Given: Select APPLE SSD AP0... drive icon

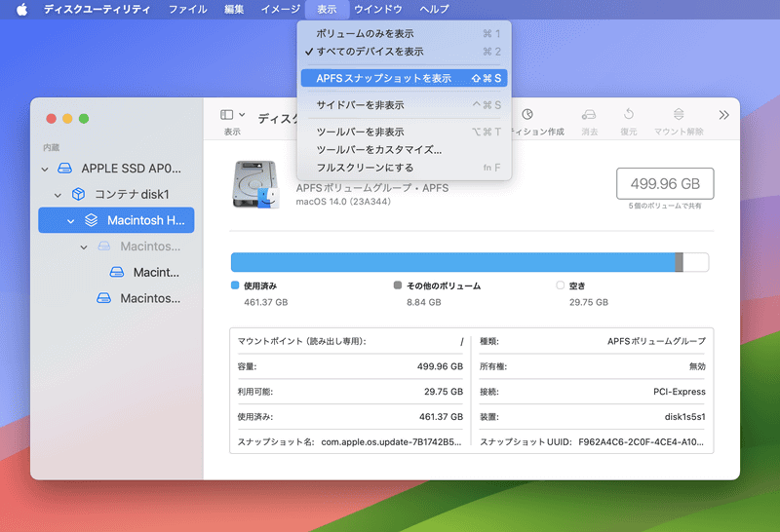Looking at the screenshot, I should [x=64, y=168].
